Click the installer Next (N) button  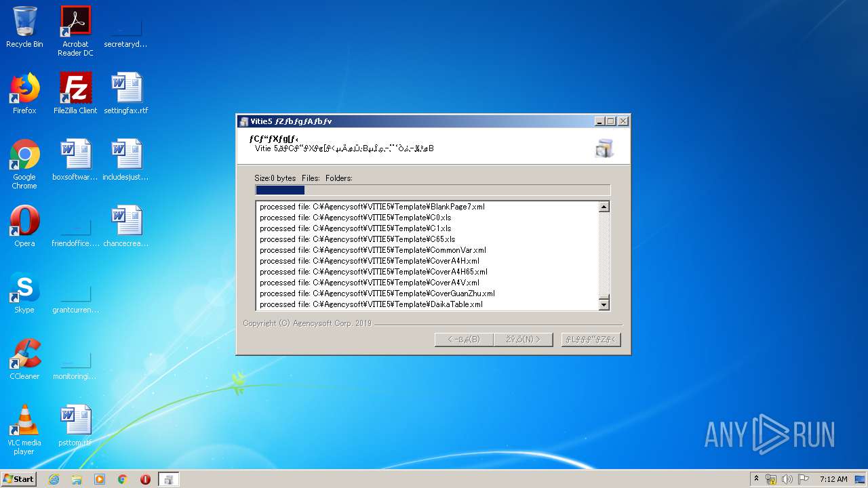524,340
